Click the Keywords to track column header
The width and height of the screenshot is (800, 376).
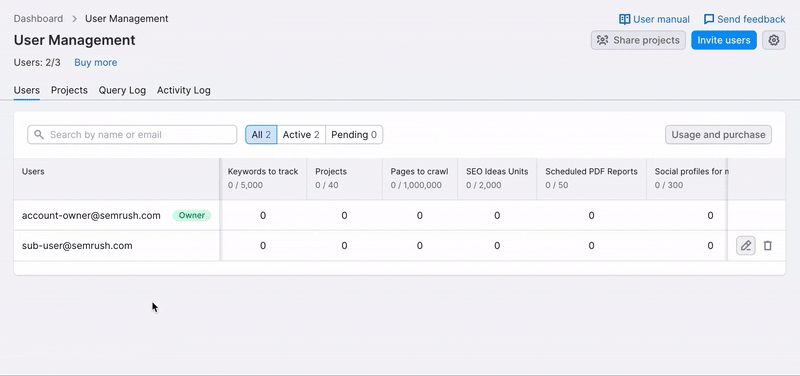coord(263,179)
